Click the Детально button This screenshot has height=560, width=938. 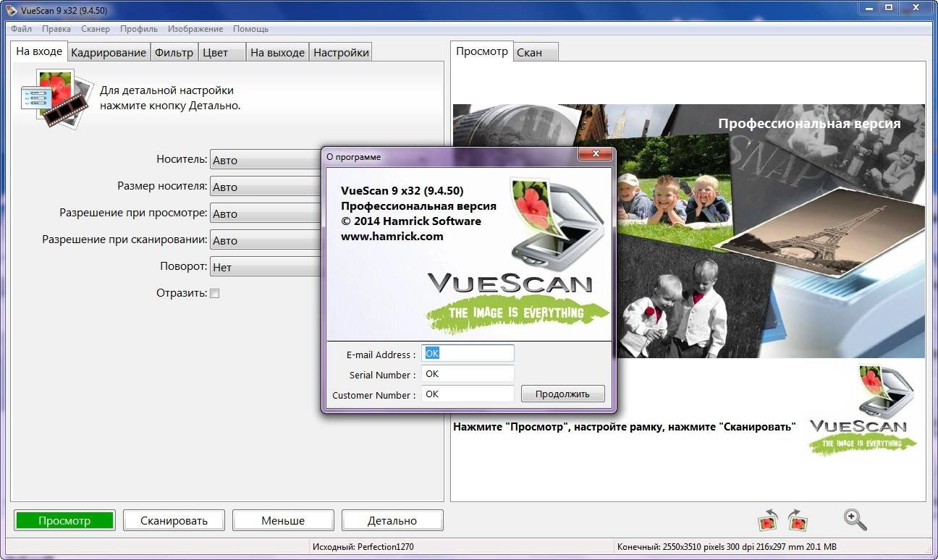pyautogui.click(x=392, y=520)
